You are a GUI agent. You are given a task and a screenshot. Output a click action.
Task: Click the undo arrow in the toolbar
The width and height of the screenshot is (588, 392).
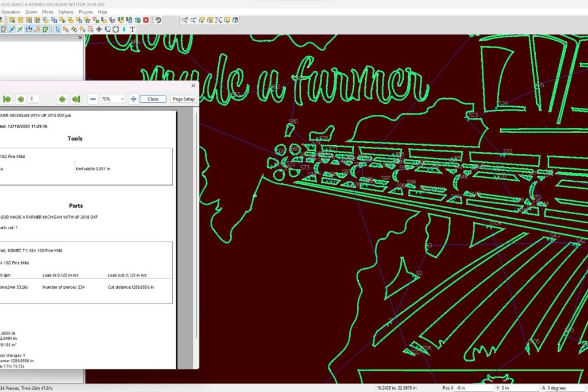tap(158, 20)
